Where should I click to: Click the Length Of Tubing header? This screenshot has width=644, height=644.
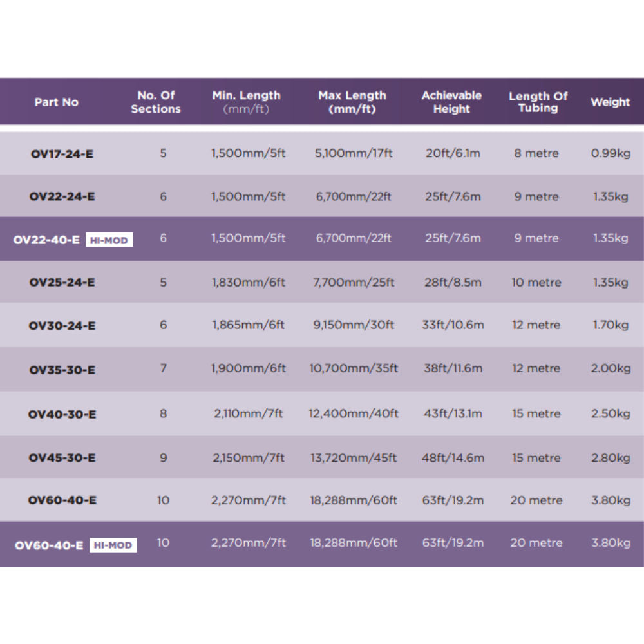[538, 102]
